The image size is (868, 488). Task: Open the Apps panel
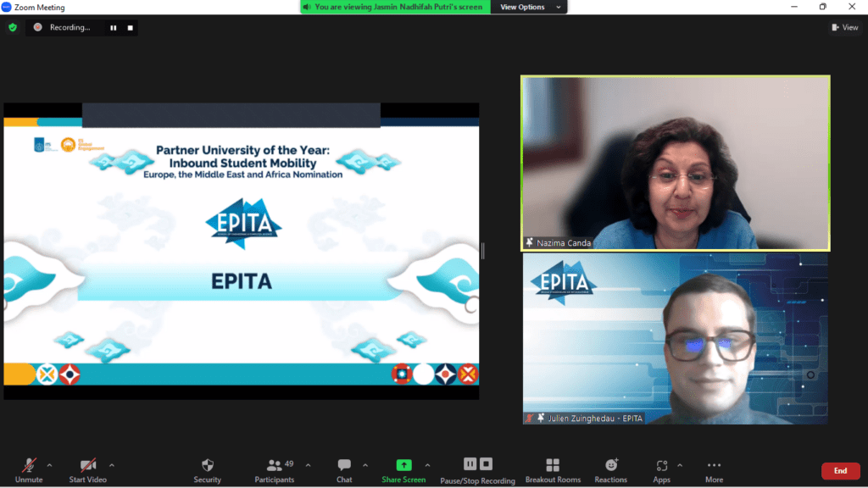(661, 465)
